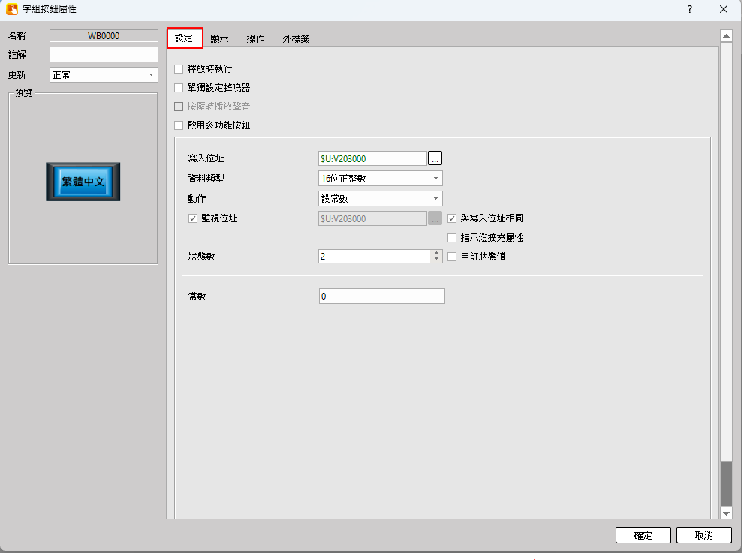Click the 狀態數 spinner down arrow
This screenshot has height=560, width=750.
436,260
